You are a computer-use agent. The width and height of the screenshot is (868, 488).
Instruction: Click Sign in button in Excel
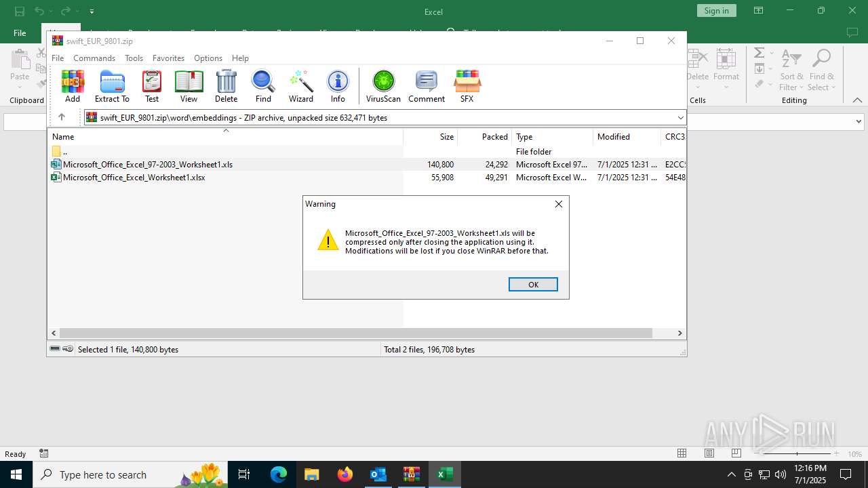[x=716, y=11]
